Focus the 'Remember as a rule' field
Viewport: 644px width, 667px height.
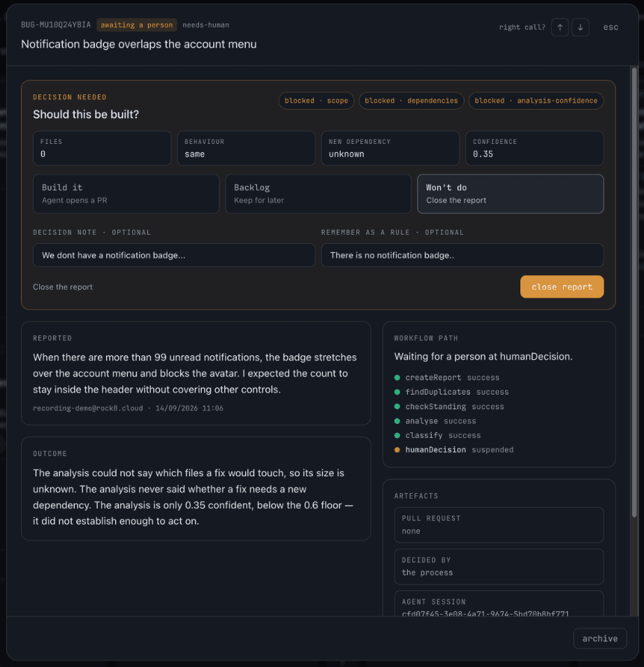click(x=462, y=255)
